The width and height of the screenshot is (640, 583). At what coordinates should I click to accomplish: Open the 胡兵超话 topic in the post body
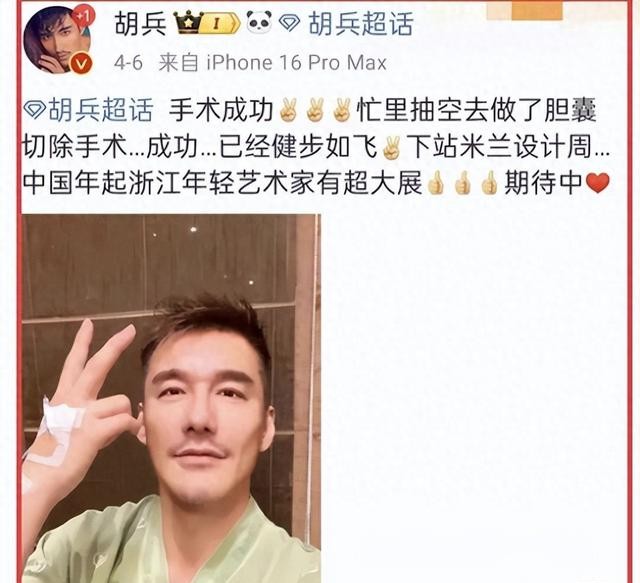(x=101, y=110)
